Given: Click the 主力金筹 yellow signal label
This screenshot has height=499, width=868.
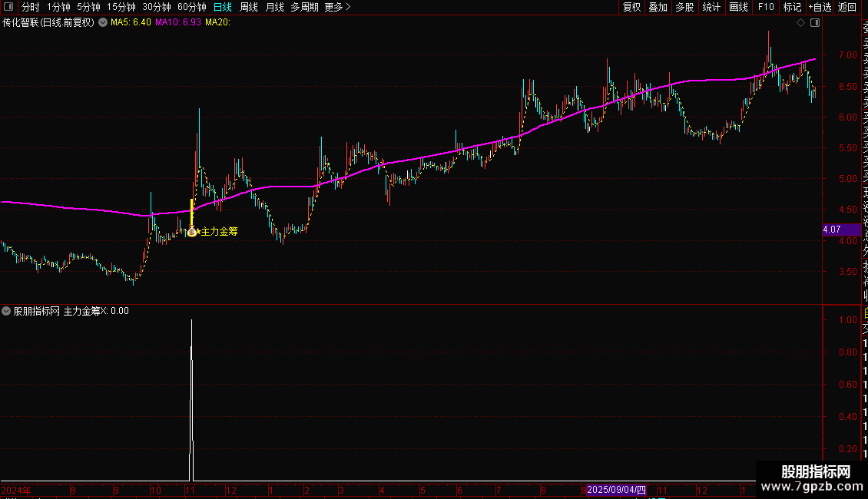Looking at the screenshot, I should click(219, 232).
